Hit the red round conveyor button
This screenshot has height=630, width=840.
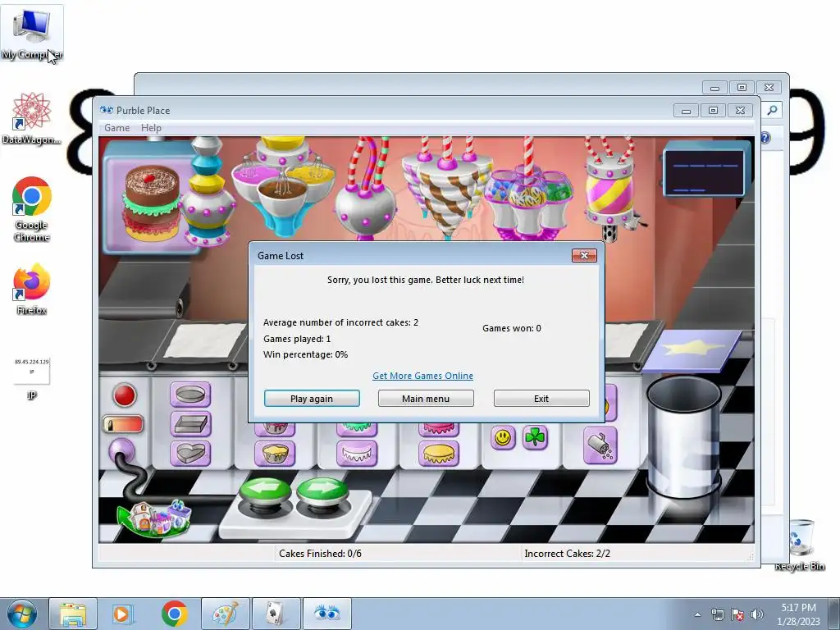click(125, 395)
